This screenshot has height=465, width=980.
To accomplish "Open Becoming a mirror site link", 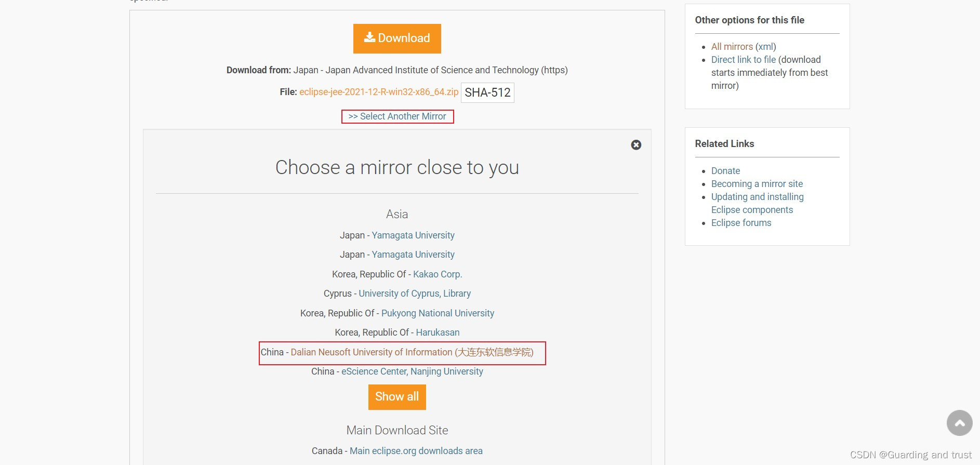I will tap(757, 184).
